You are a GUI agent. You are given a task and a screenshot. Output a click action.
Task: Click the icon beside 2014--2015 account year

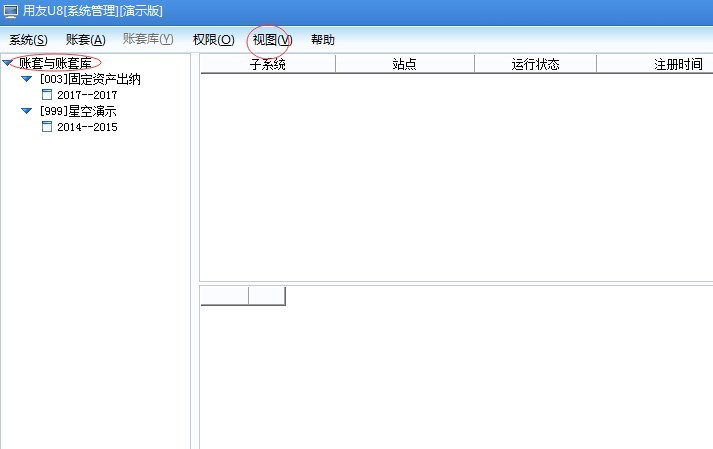46,127
